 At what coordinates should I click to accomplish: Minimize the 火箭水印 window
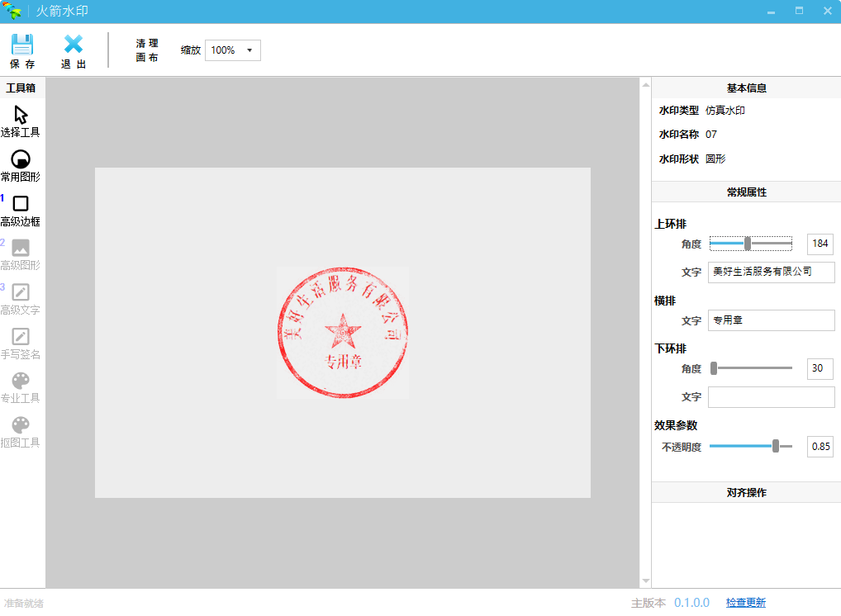(x=771, y=11)
